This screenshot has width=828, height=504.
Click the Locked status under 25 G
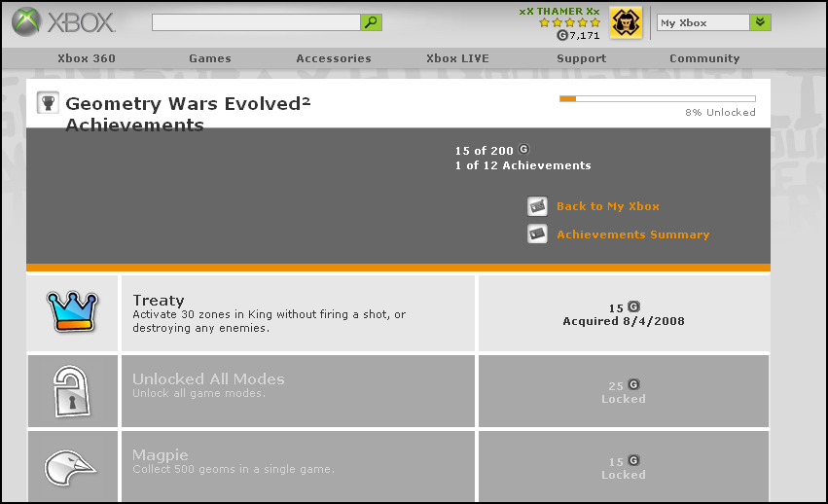click(624, 399)
